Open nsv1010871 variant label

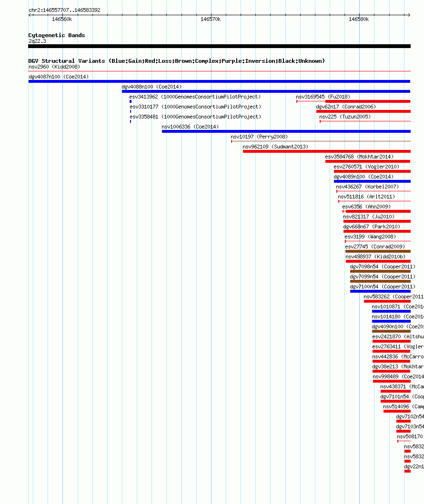398,306
